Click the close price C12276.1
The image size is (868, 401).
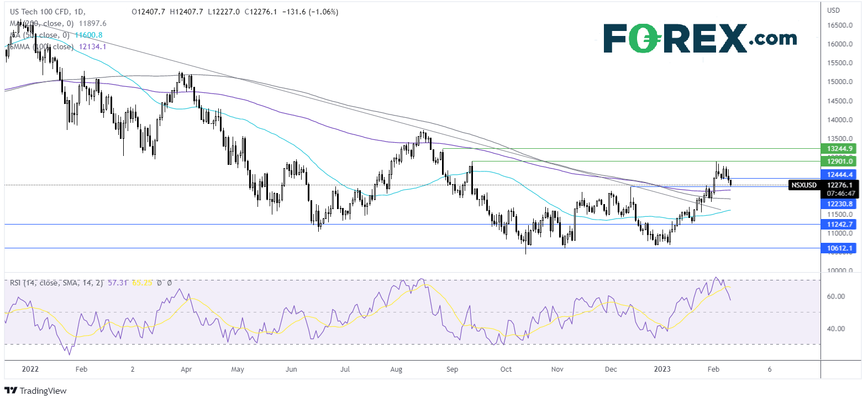pos(261,12)
